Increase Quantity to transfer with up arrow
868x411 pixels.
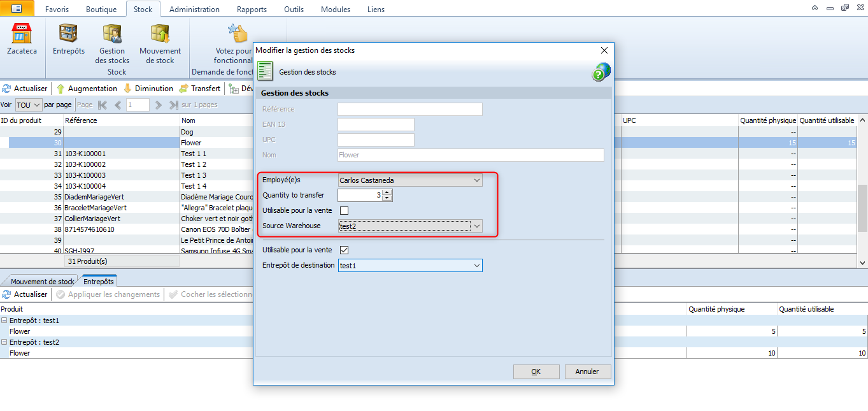pos(387,192)
